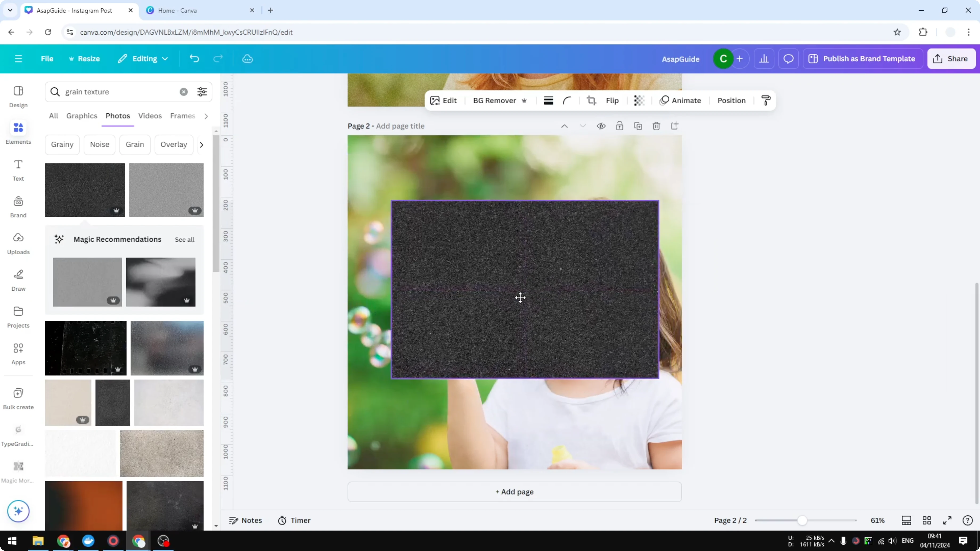980x551 pixels.
Task: Lock page 2
Action: click(x=619, y=125)
